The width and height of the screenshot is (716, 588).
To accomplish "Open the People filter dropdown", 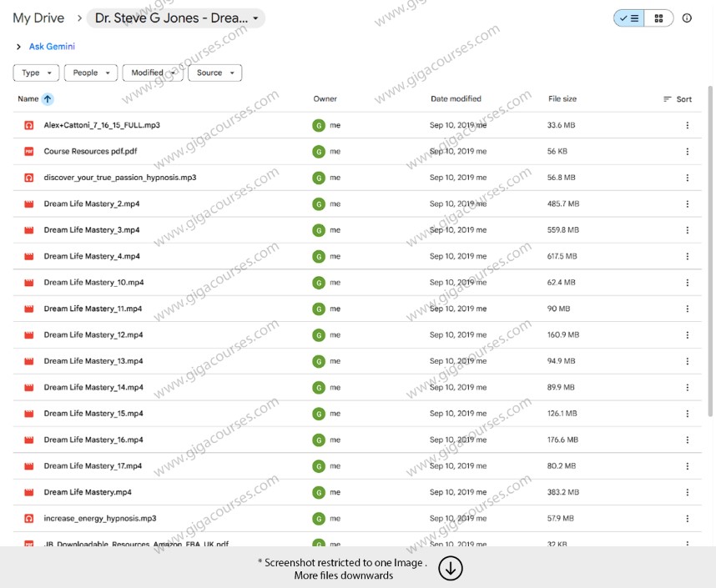I will 90,73.
